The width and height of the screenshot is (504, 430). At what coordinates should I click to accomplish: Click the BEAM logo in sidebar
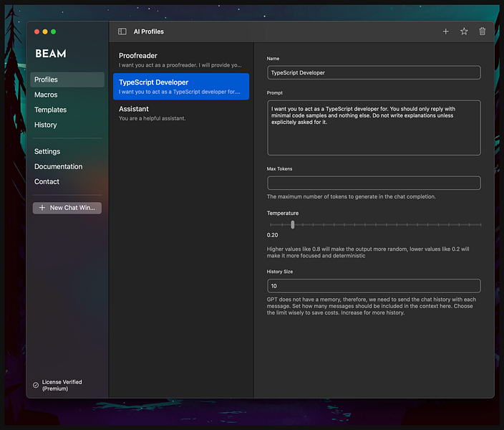pos(50,54)
